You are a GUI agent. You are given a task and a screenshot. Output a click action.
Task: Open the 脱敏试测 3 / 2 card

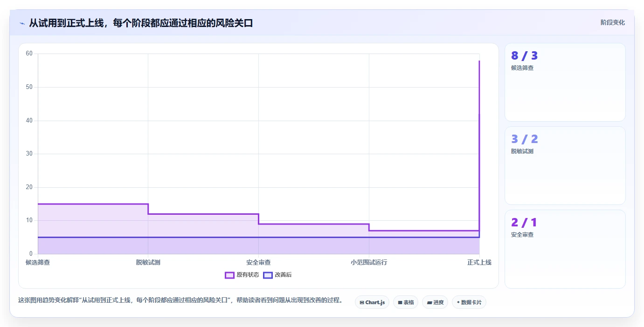click(565, 166)
